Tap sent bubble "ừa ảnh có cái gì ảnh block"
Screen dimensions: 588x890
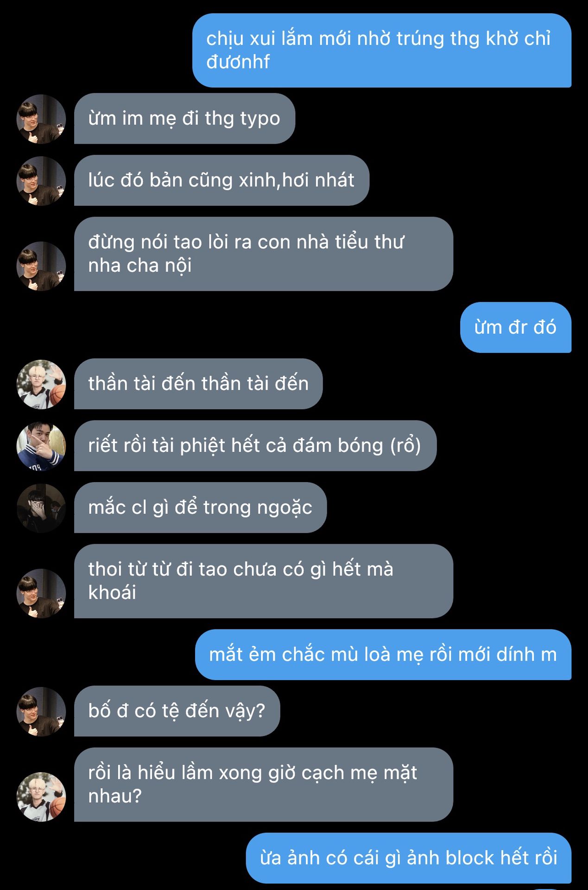tap(409, 858)
